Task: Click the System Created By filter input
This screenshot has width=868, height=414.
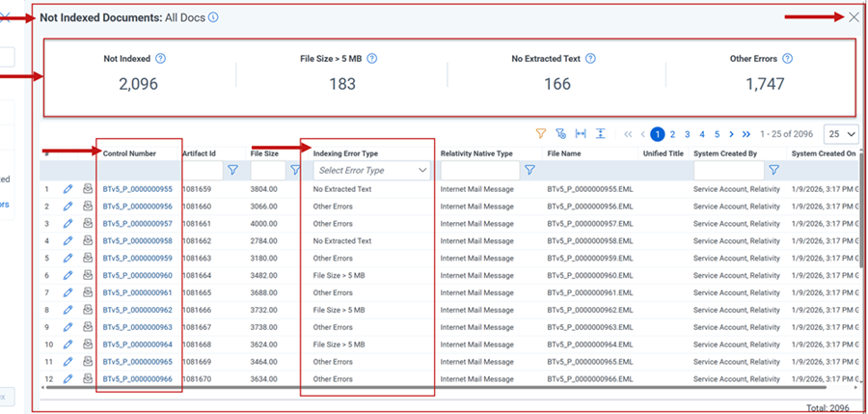Action: click(728, 170)
